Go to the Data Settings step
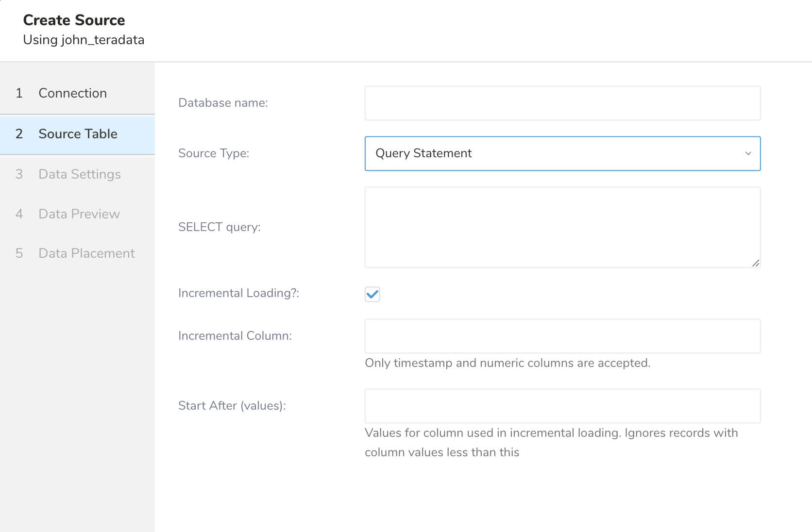The image size is (812, 532). tap(79, 174)
